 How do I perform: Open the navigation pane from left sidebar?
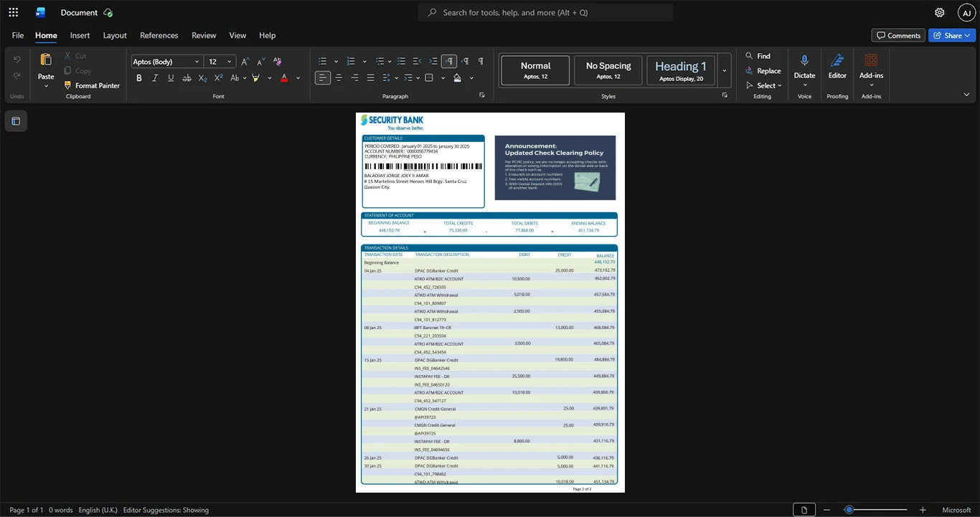tap(16, 121)
